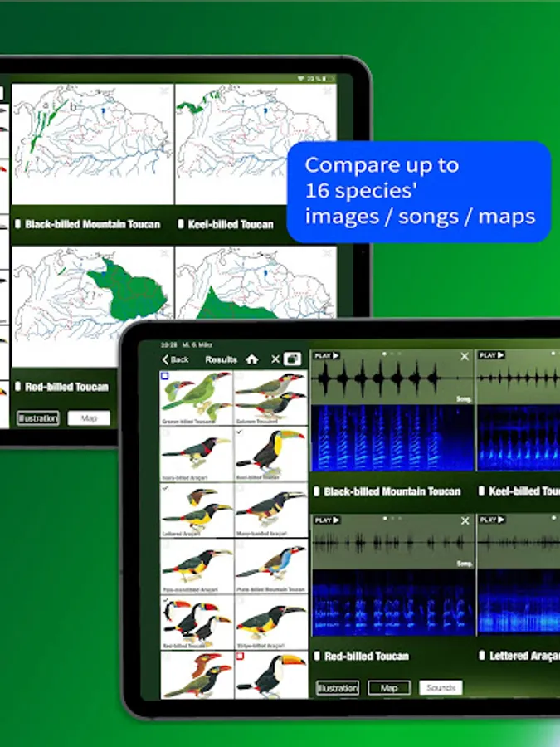Play the Black-billed Mountain Toucan song

pyautogui.click(x=327, y=355)
